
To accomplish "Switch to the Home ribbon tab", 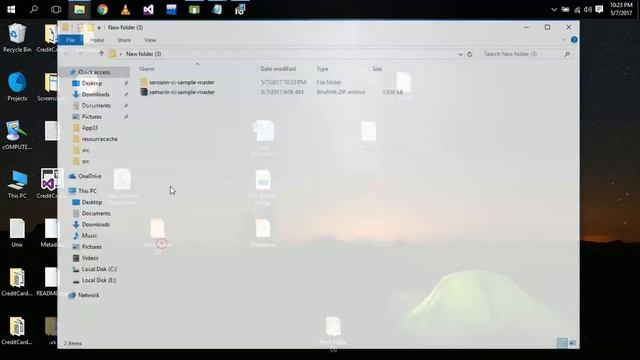I will [x=97, y=40].
